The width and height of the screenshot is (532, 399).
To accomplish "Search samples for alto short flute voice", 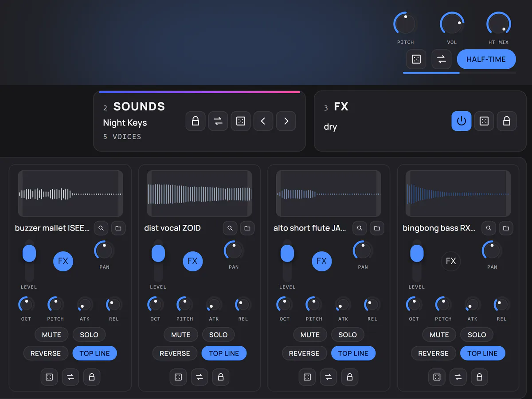I will 360,228.
